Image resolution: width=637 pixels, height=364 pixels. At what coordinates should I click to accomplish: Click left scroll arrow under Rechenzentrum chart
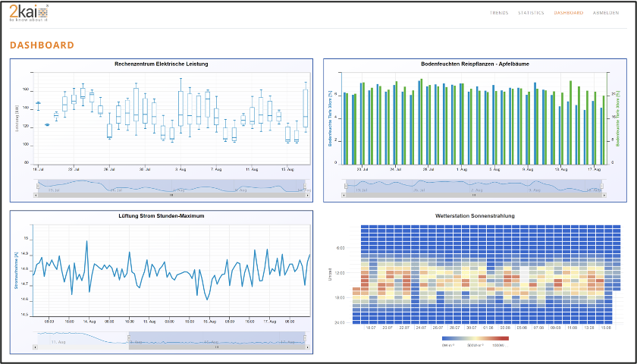[36, 195]
